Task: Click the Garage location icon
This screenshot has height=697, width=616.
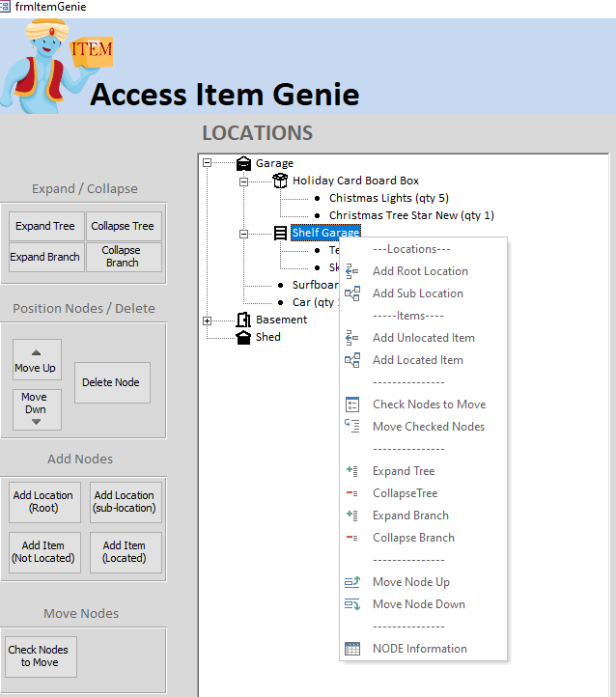Action: click(x=244, y=163)
